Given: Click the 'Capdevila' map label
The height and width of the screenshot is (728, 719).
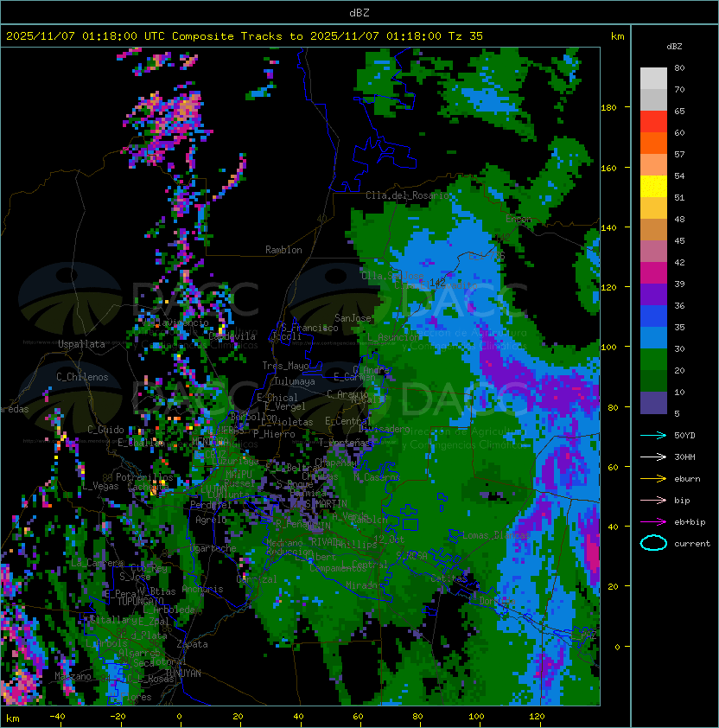Looking at the screenshot, I should click(232, 336).
